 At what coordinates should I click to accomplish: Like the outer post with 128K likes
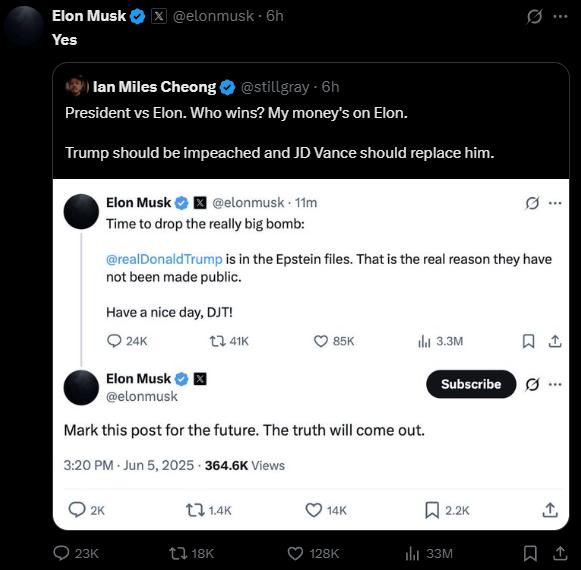point(295,554)
